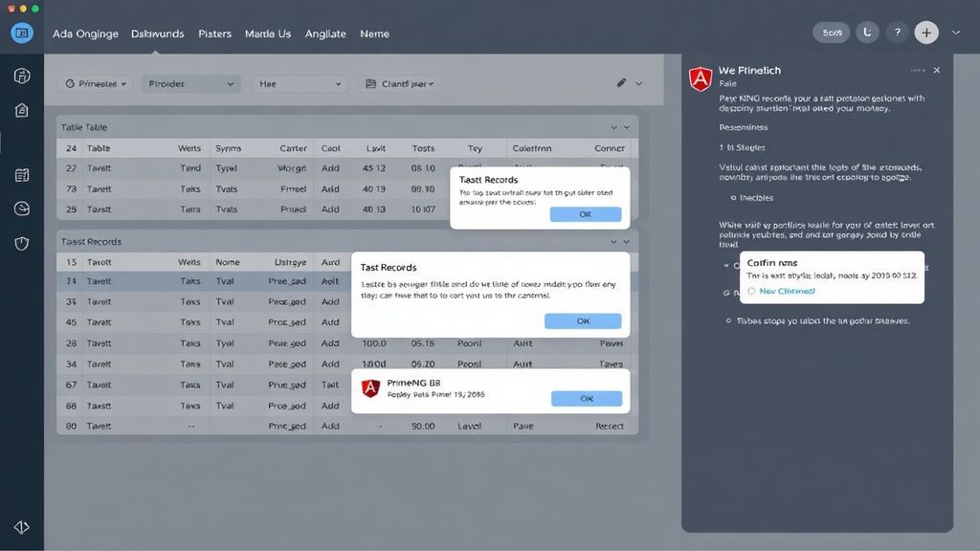The width and height of the screenshot is (980, 551).
Task: Click cell 100.0 in row 28
Action: 374,343
